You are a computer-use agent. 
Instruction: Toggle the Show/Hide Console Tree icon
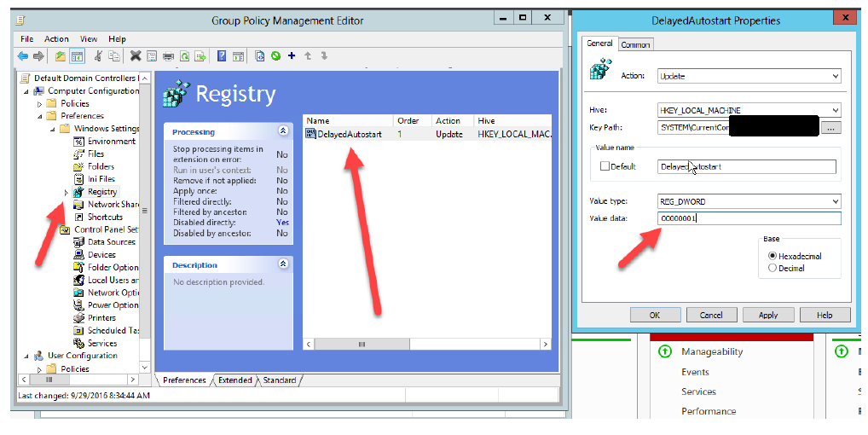click(x=77, y=56)
